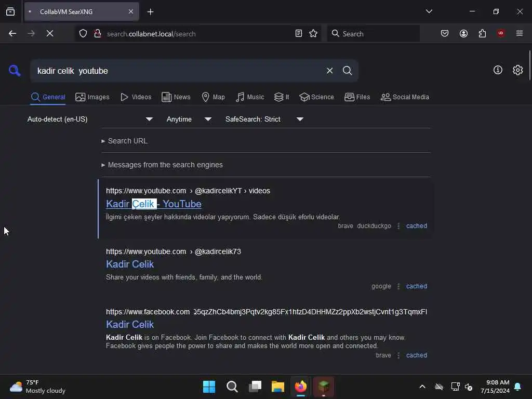Click the SearXNG magnifier logo

pyautogui.click(x=15, y=71)
